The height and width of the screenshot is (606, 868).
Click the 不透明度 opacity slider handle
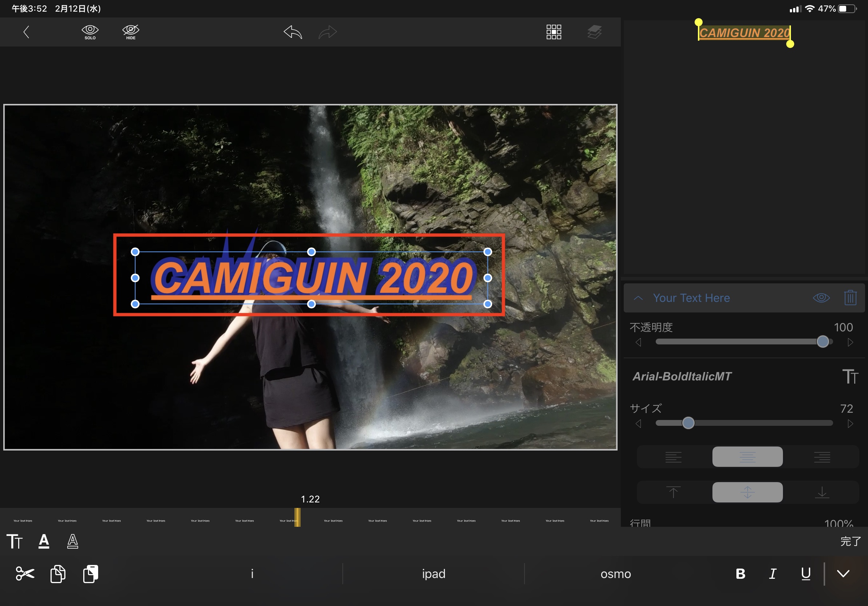[x=823, y=342]
